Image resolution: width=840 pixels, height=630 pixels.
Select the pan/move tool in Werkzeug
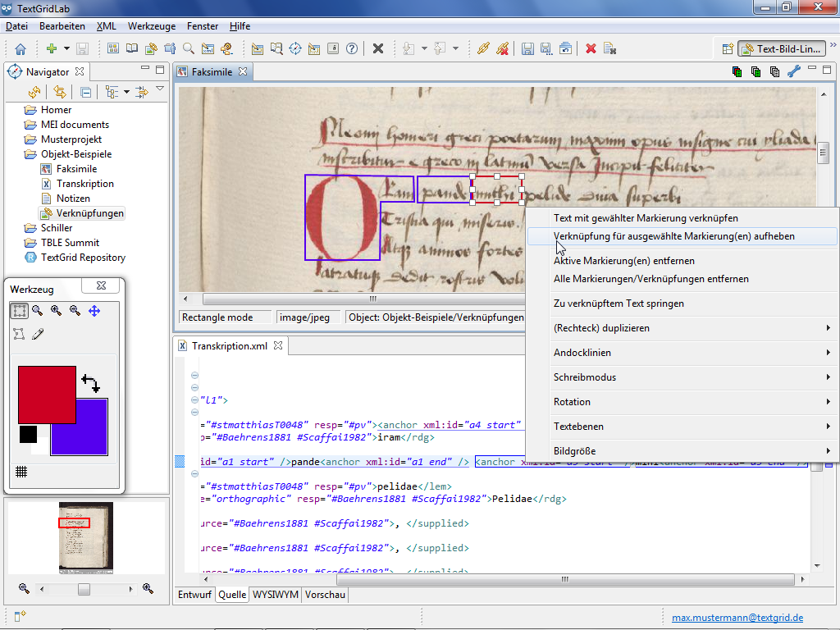[x=94, y=311]
